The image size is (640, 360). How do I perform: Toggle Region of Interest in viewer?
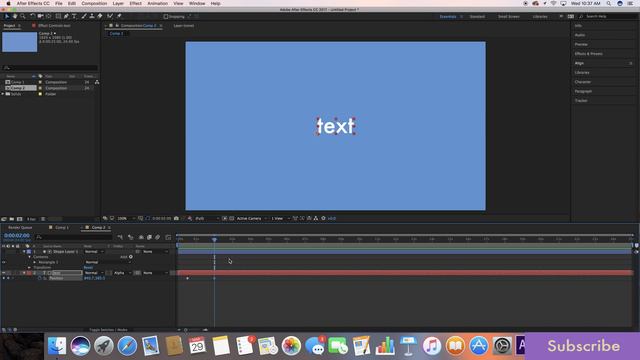coord(224,218)
